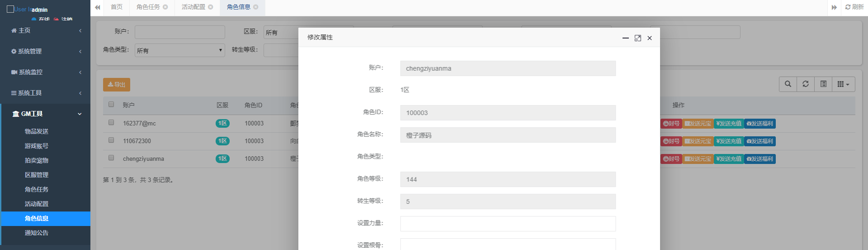This screenshot has width=868, height=250.
Task: Check the row checkbox for chengziyuanma
Action: [x=111, y=158]
